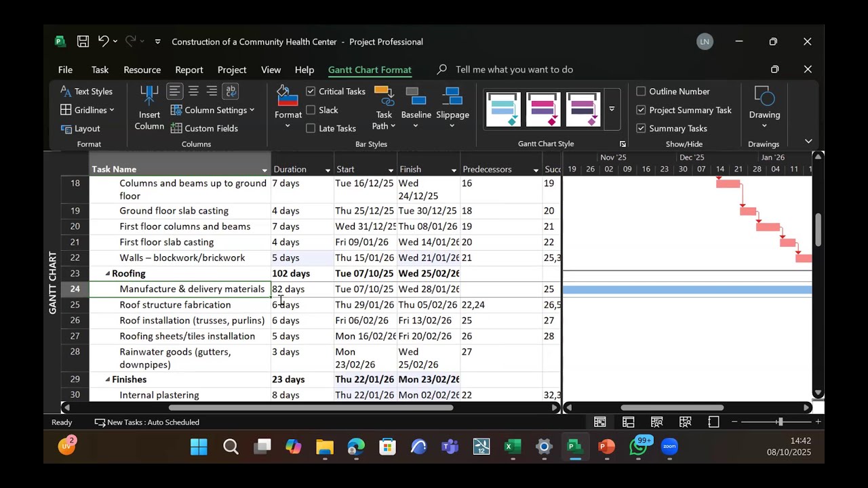Switch to Report view in status bar
The height and width of the screenshot is (488, 868).
[713, 422]
